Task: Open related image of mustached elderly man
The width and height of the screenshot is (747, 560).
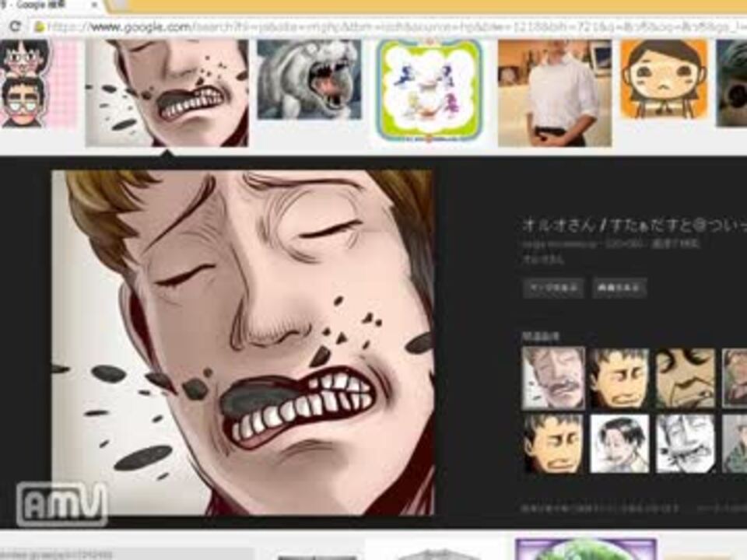Action: [553, 378]
